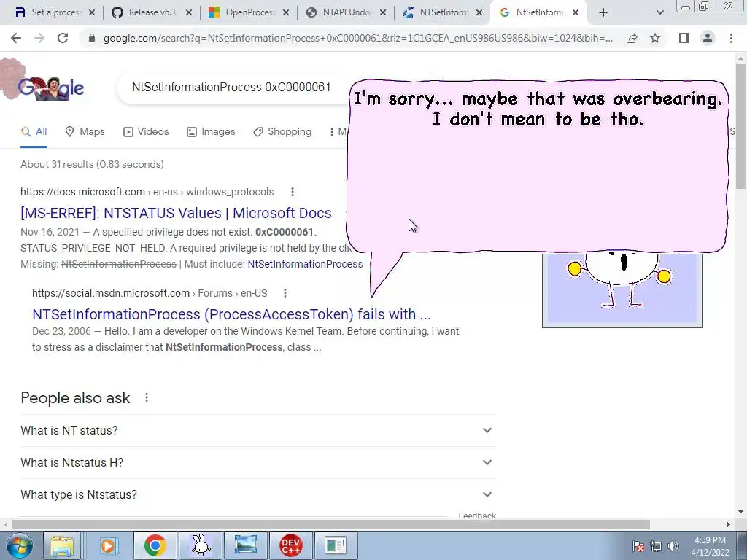Close the 'Release v6.3' GitHub tab
This screenshot has width=747, height=560.
click(x=189, y=12)
